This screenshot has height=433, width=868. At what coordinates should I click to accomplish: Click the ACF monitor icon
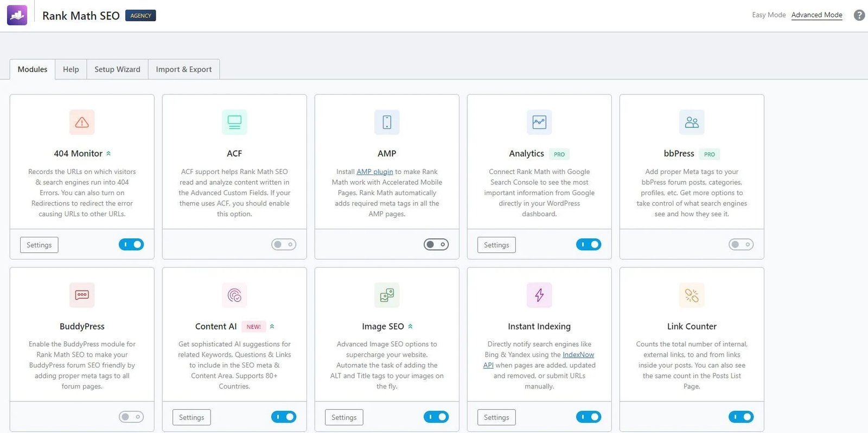[x=234, y=122]
